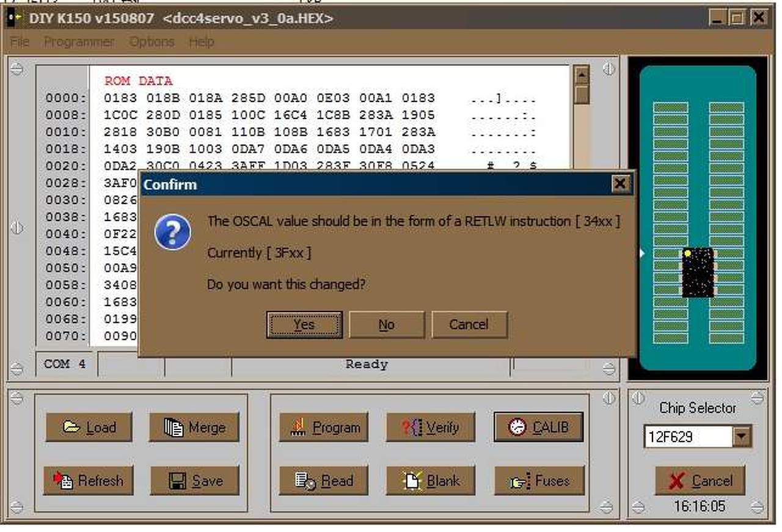Confirm the OSCAL change with Yes

[304, 325]
